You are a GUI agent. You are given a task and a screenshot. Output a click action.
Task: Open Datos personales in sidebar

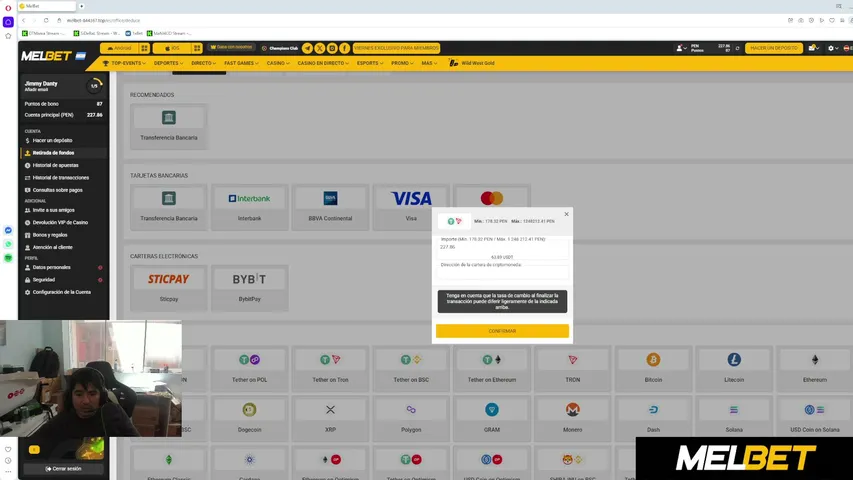pos(51,268)
